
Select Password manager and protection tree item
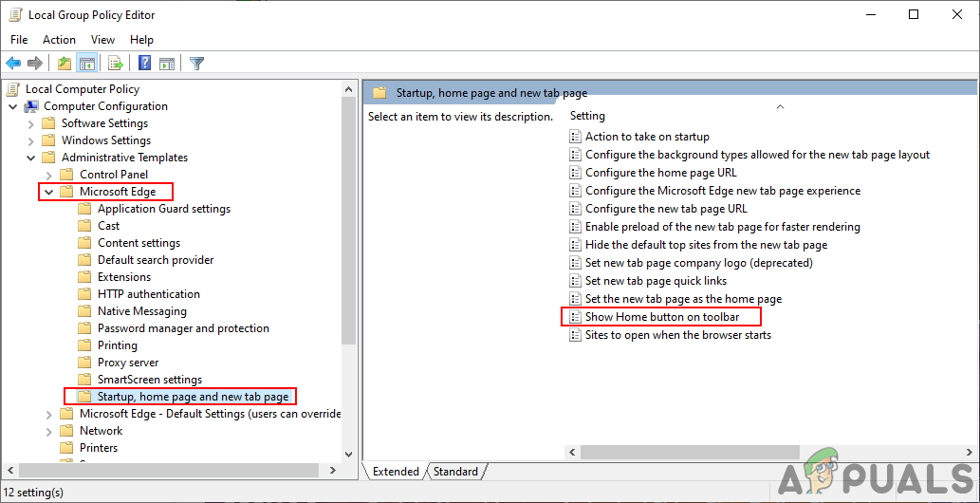(183, 328)
